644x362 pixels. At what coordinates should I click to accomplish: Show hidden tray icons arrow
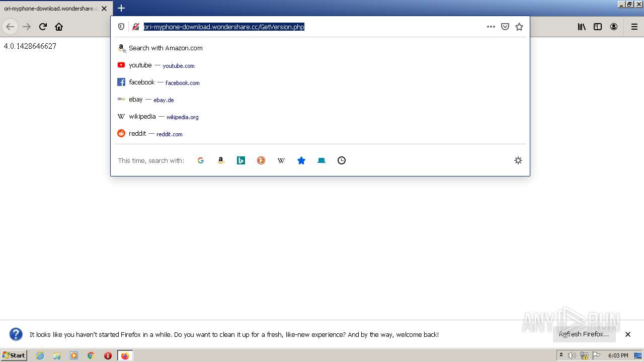(x=561, y=355)
